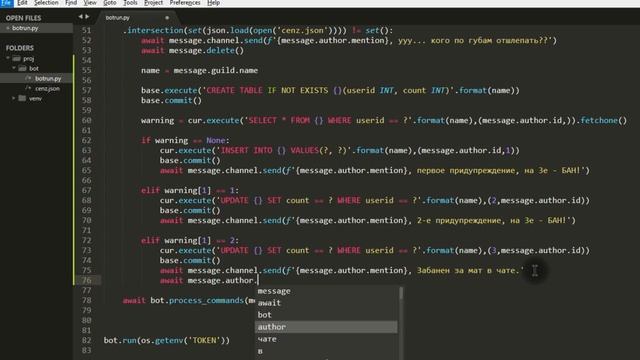Click 'fetchone' at end of line 60

click(x=599, y=120)
